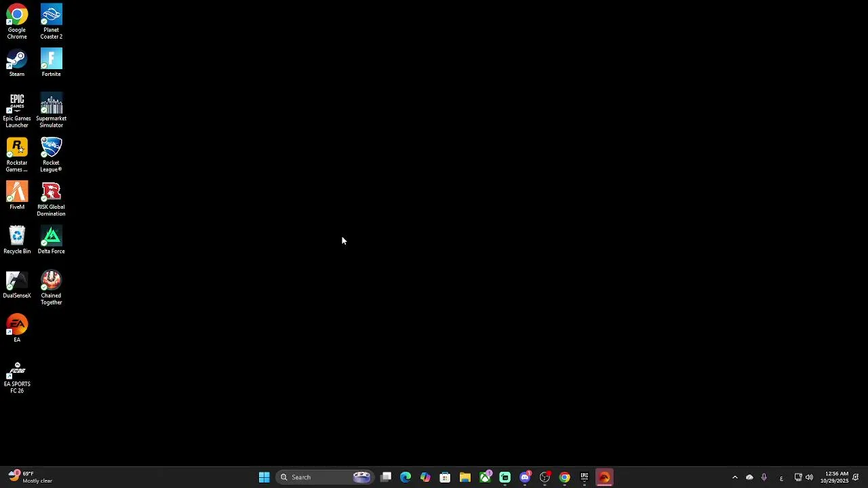Viewport: 868px width, 488px height.
Task: Select the Steam desktop shortcut
Action: coord(17,63)
